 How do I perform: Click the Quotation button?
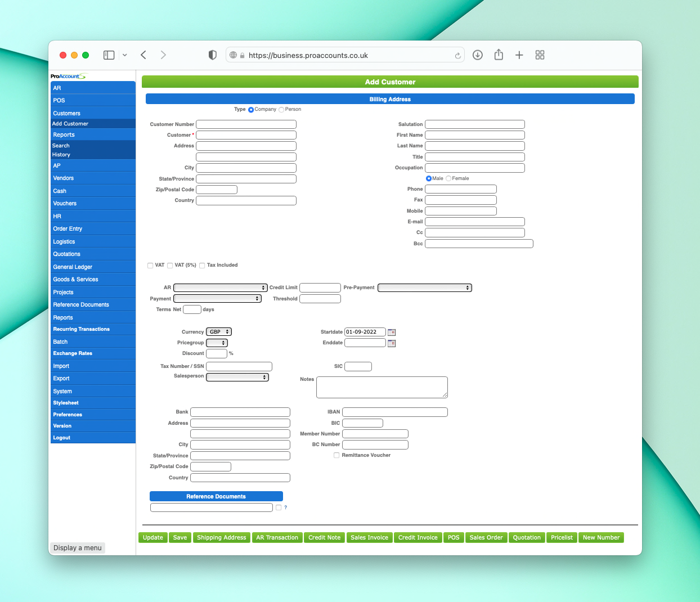tap(527, 537)
